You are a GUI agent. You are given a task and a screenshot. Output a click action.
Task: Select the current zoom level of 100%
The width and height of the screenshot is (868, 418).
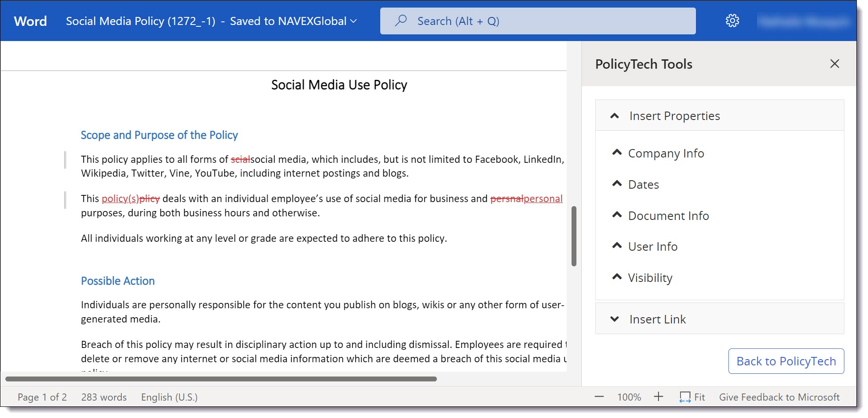point(629,397)
